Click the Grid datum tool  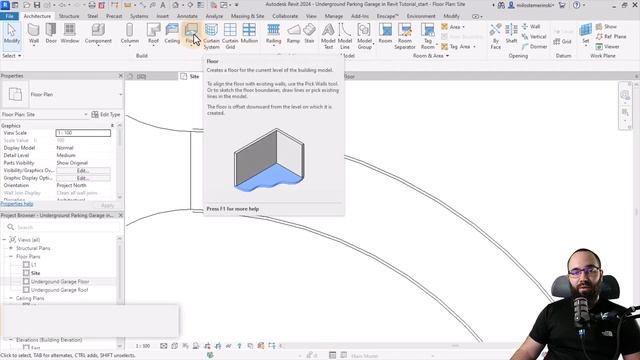pos(562,41)
